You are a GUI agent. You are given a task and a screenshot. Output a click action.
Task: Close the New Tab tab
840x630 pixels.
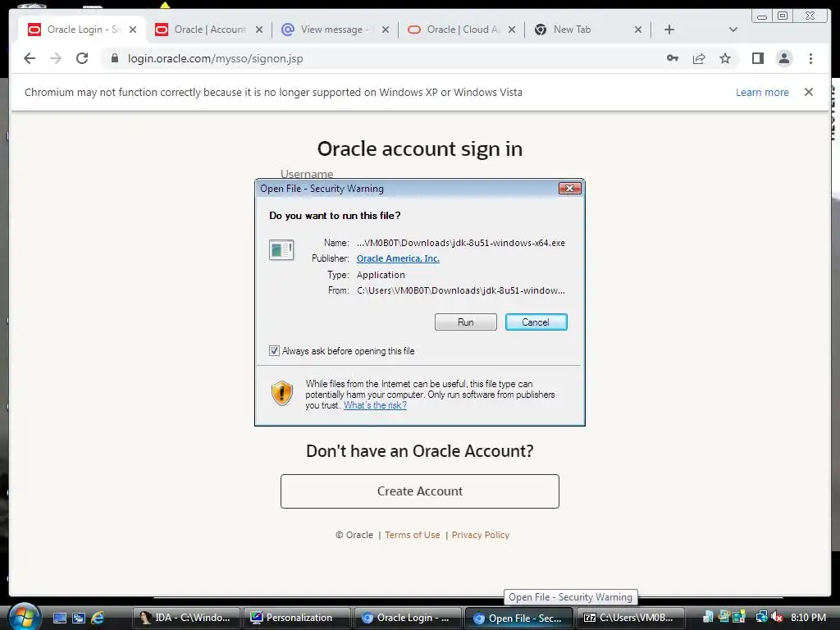click(638, 30)
